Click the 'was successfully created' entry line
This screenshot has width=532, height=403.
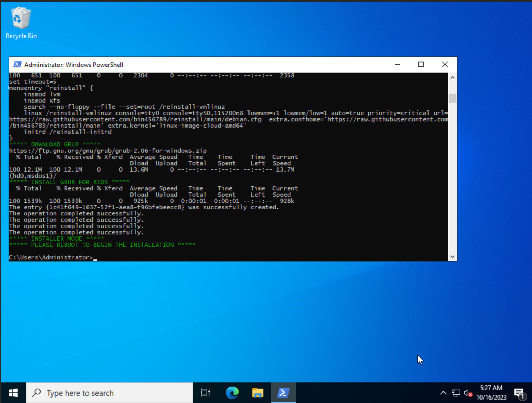coord(144,207)
